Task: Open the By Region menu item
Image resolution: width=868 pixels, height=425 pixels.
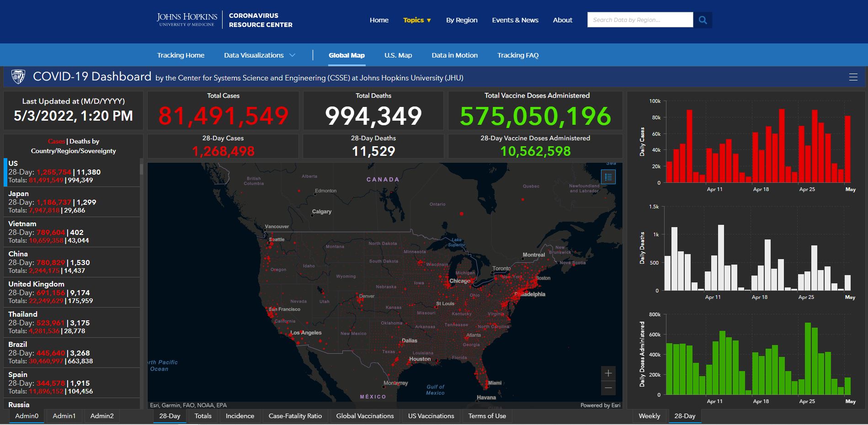Action: point(462,20)
